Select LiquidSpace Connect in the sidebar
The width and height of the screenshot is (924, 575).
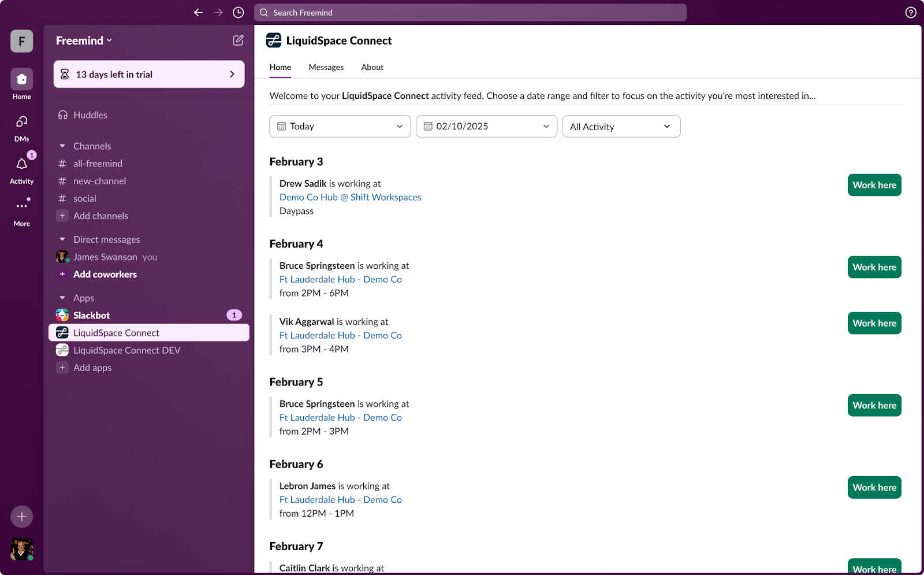[149, 333]
